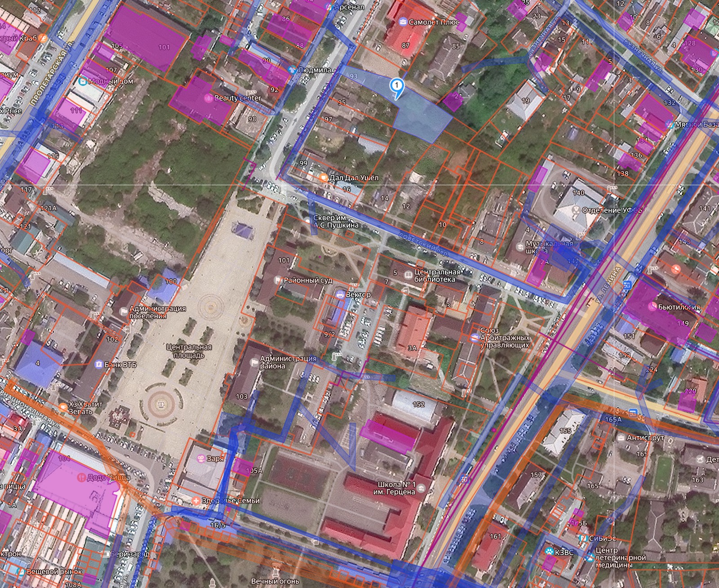Select building number 132
The height and width of the screenshot is (588, 719).
(670, 102)
